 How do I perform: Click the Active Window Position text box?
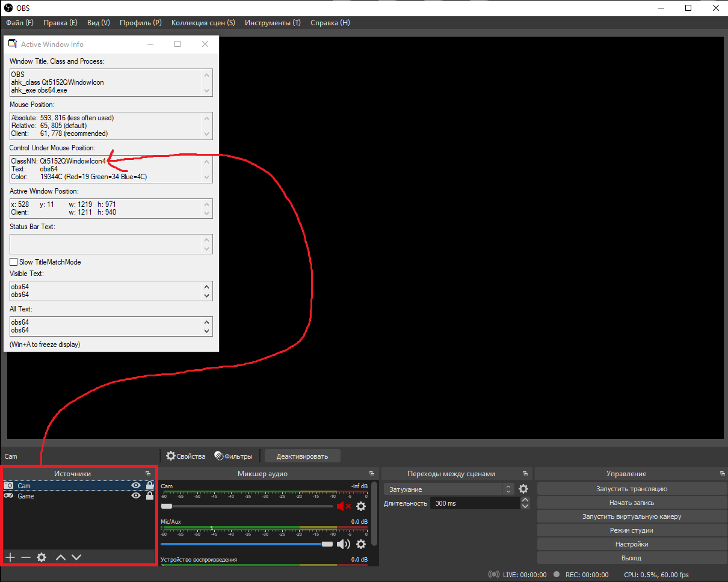point(111,209)
